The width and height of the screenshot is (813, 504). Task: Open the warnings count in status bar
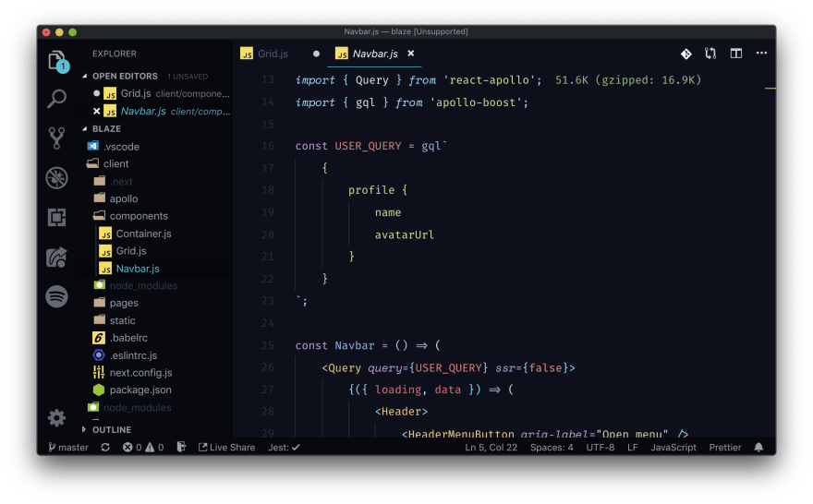click(154, 447)
